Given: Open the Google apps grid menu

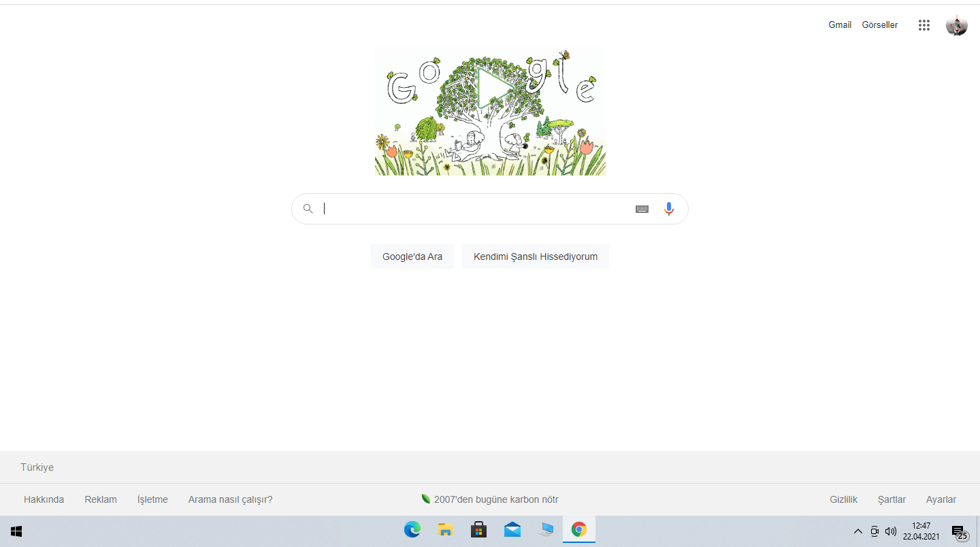Looking at the screenshot, I should (x=924, y=25).
